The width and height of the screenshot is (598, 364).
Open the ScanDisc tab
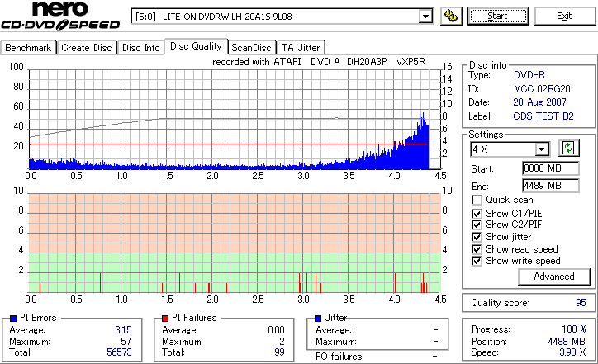tap(251, 48)
